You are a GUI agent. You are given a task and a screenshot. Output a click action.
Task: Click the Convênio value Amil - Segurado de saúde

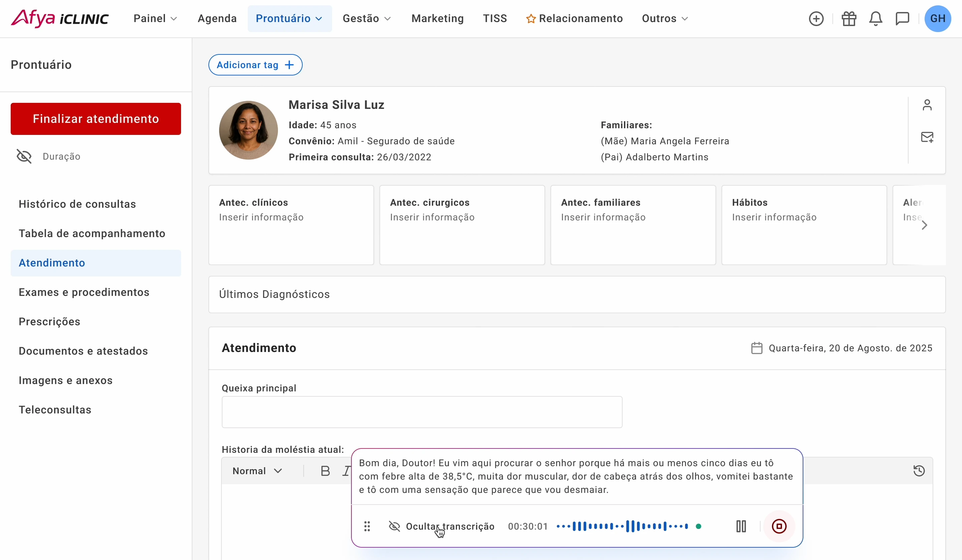pyautogui.click(x=396, y=141)
